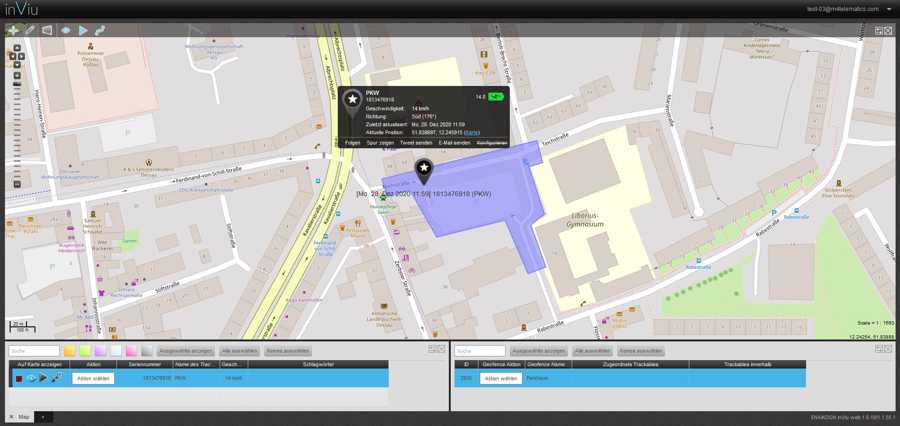Click the star marker pin on the map
The height and width of the screenshot is (426, 900).
click(424, 170)
